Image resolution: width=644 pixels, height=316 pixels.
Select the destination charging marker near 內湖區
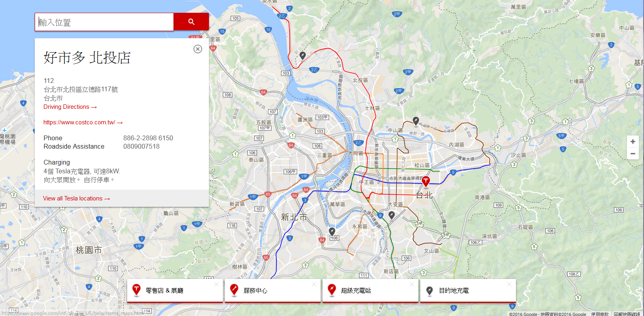pos(416,120)
